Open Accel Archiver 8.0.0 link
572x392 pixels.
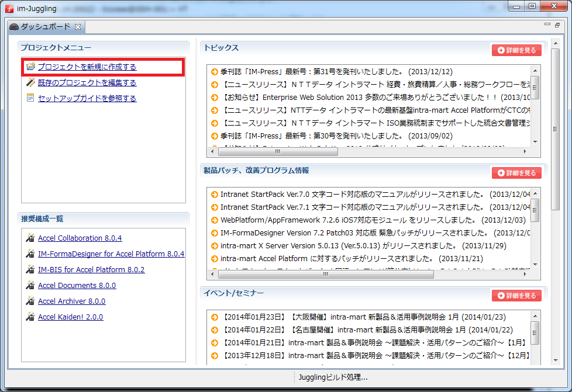click(x=71, y=301)
